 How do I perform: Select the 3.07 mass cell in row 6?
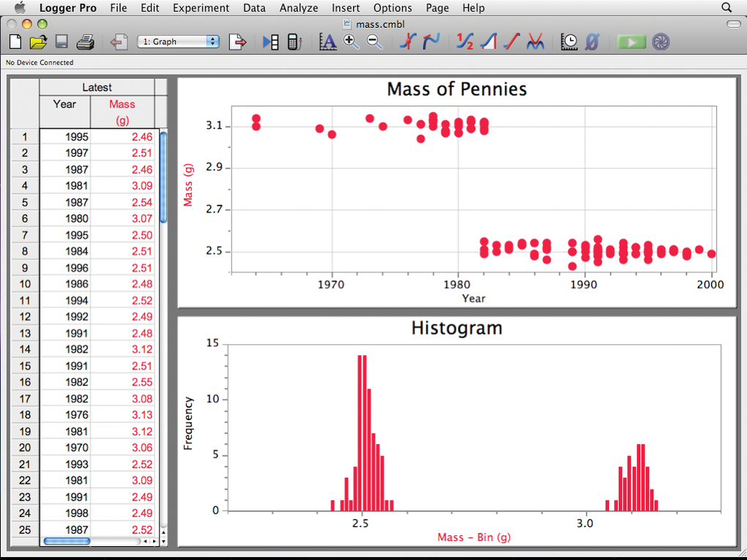click(122, 219)
